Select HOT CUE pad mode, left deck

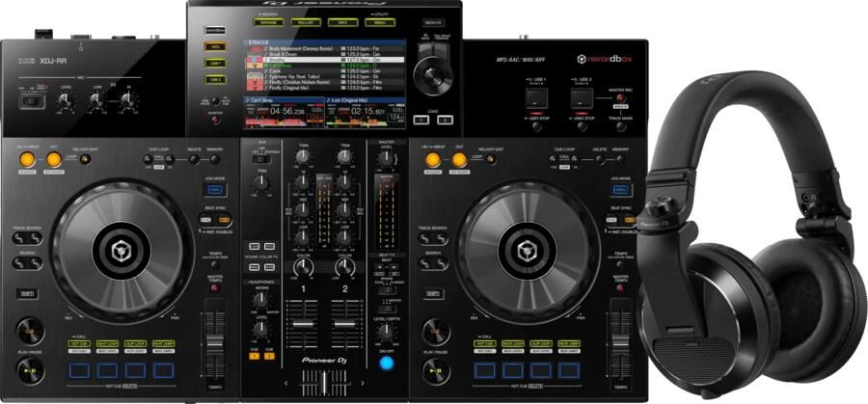pyautogui.click(x=79, y=343)
